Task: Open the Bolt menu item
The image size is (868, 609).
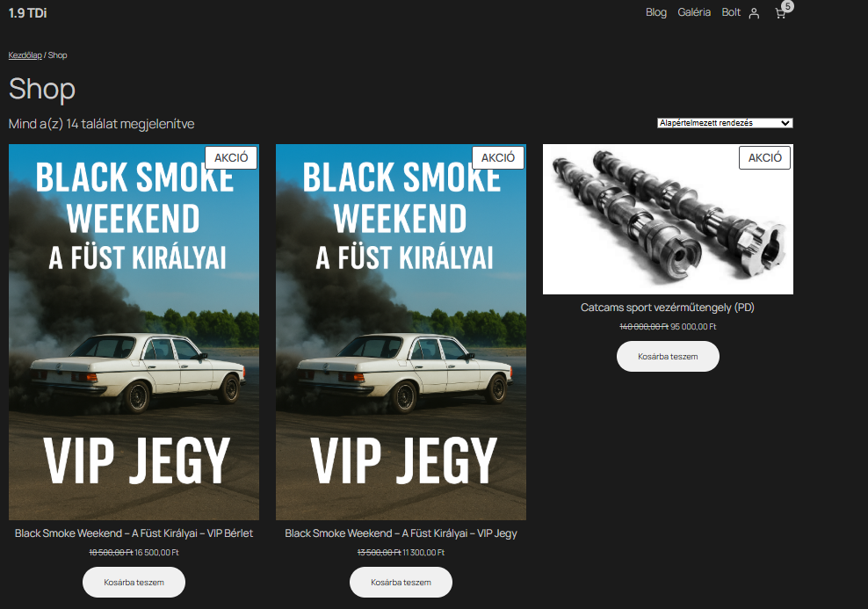Action: pos(731,12)
